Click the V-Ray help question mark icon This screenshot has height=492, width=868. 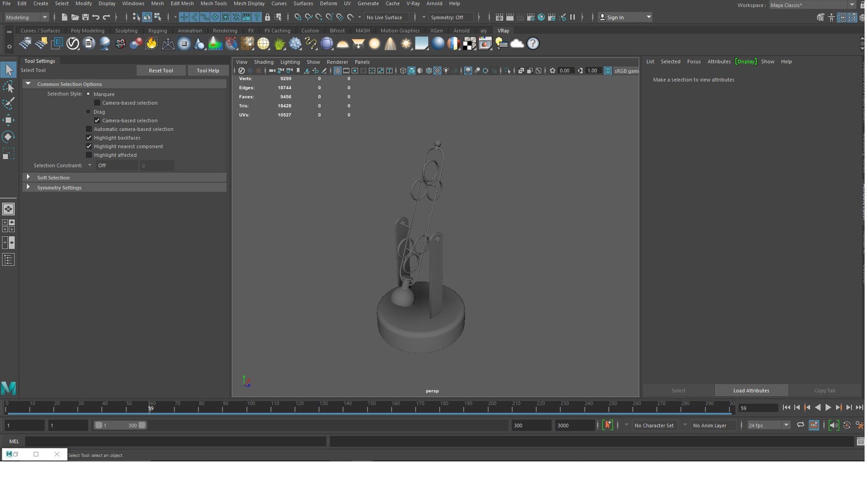click(533, 44)
